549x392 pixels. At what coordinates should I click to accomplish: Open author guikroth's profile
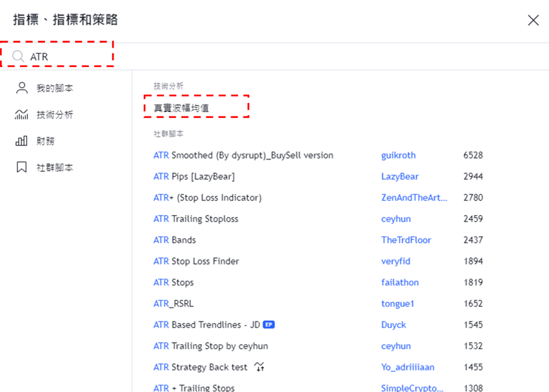[x=398, y=155]
